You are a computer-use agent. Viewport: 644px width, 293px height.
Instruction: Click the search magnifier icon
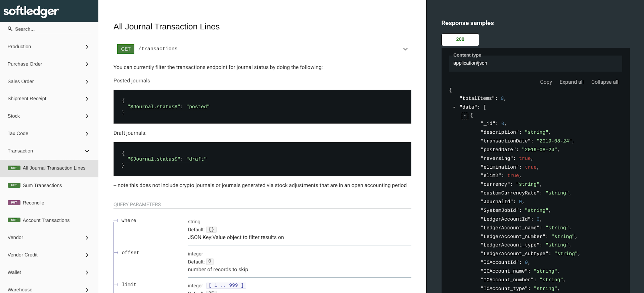(x=10, y=29)
